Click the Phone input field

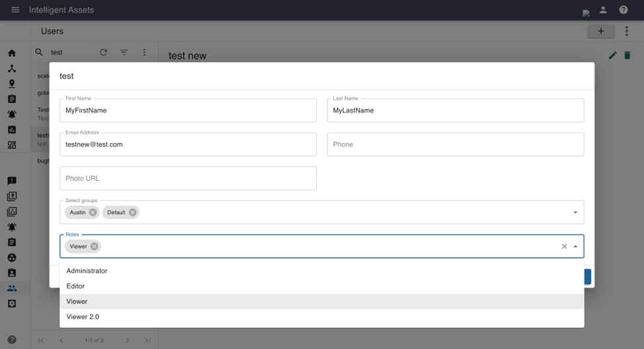point(455,144)
